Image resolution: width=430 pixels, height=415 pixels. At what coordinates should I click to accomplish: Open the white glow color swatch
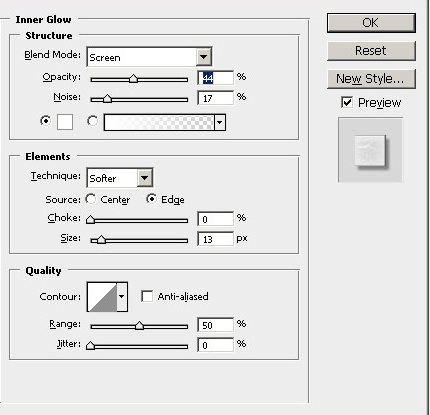(x=65, y=122)
